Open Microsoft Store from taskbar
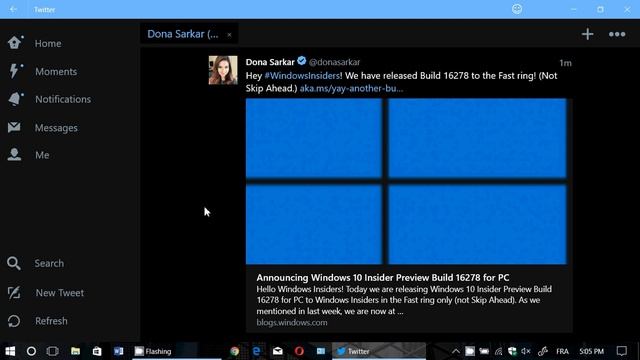This screenshot has width=640, height=360. click(97, 351)
